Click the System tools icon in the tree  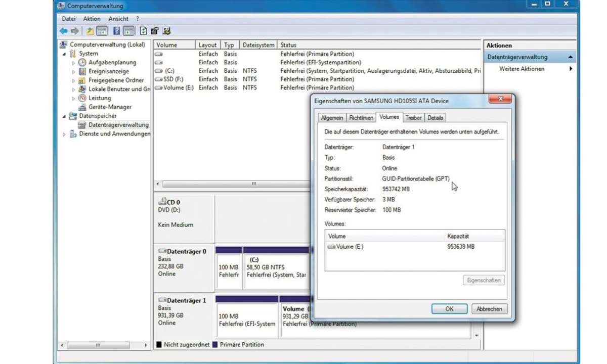(73, 54)
